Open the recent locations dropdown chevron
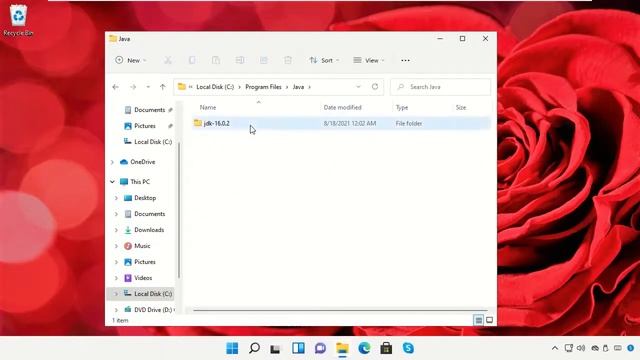Viewport: 640px width, 360px height. coord(148,87)
